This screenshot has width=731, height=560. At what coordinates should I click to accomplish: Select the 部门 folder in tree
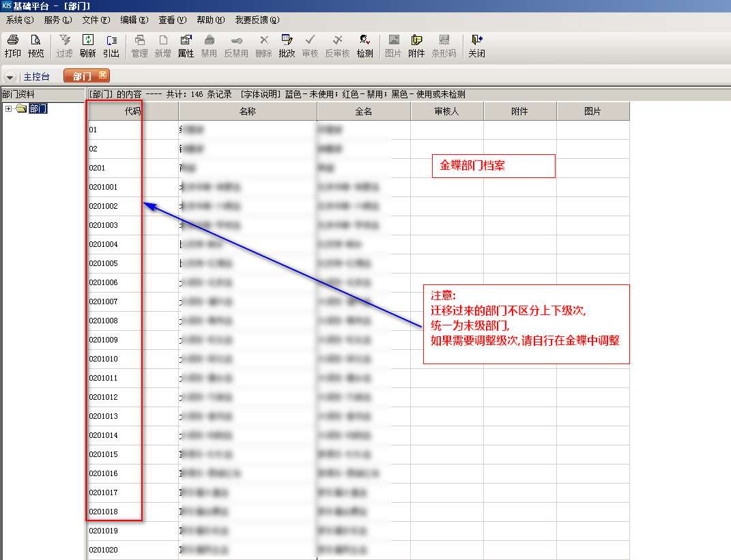click(38, 109)
